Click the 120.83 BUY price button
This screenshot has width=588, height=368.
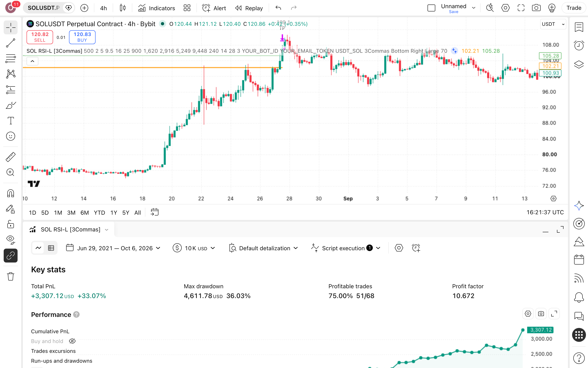[x=82, y=37]
